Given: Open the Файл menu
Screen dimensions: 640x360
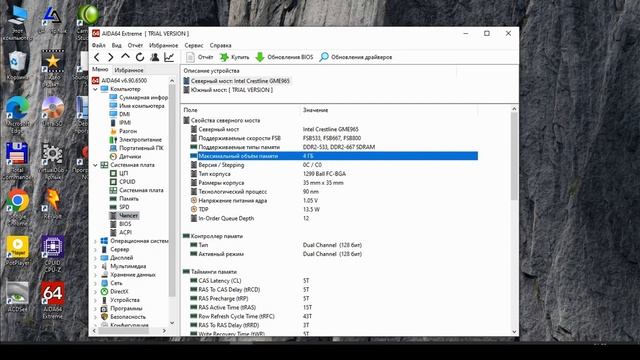Looking at the screenshot, I should [x=99, y=45].
